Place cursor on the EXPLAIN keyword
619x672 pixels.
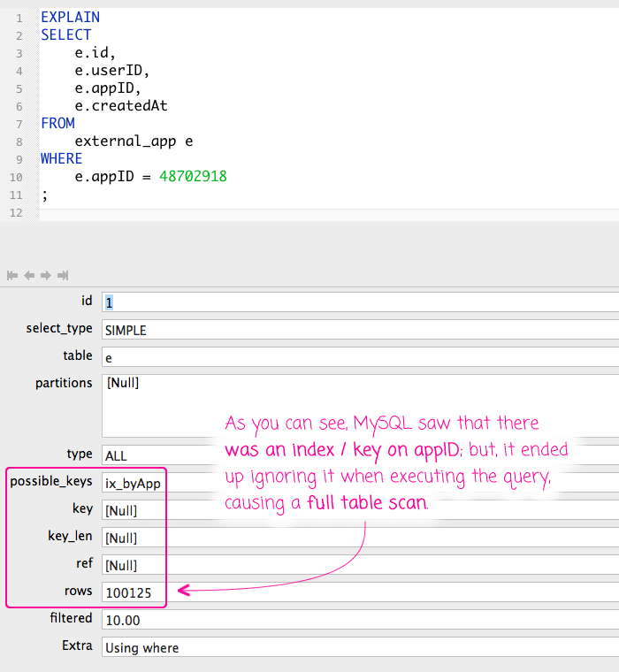70,17
